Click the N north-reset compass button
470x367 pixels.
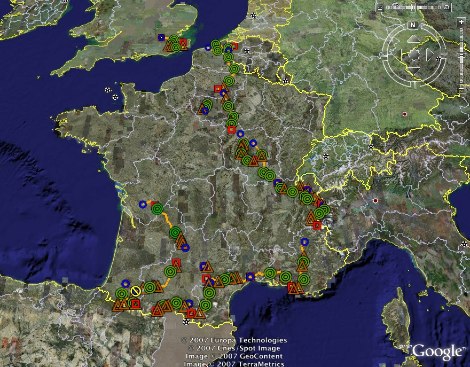pos(413,25)
